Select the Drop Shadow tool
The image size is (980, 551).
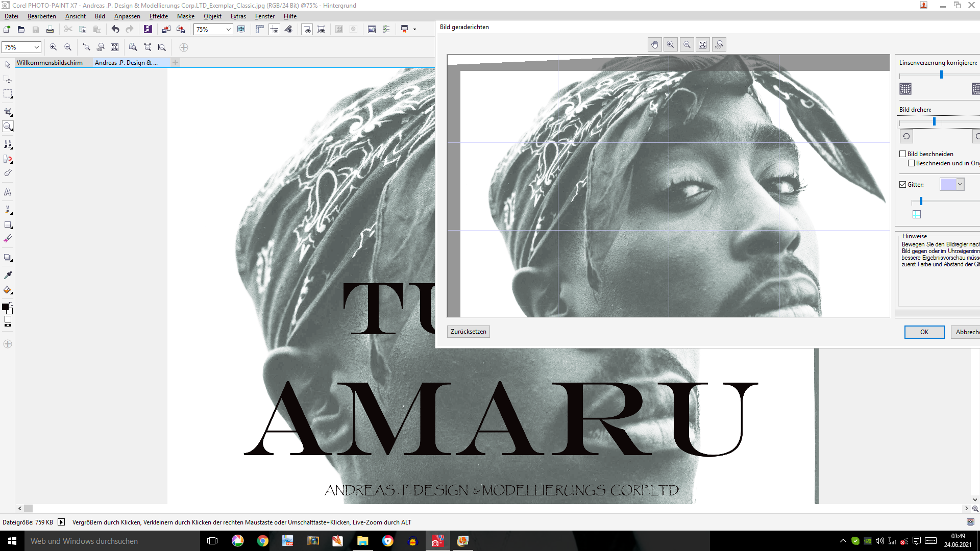[x=8, y=257]
